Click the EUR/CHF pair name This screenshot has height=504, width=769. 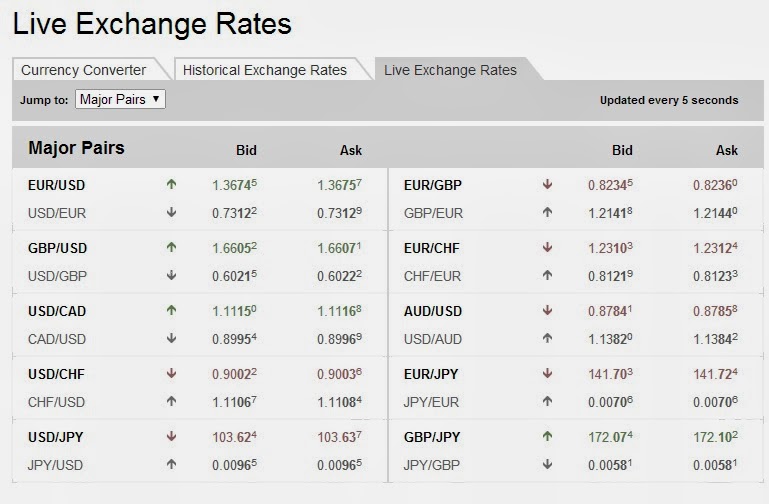tap(432, 248)
